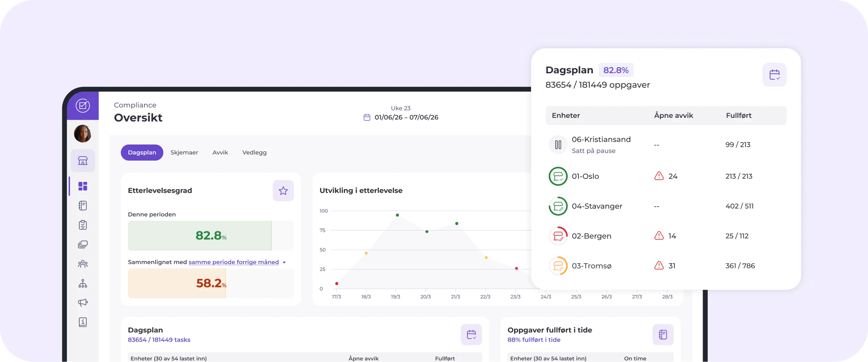Click the Fullført column header in the popup

[x=739, y=115]
